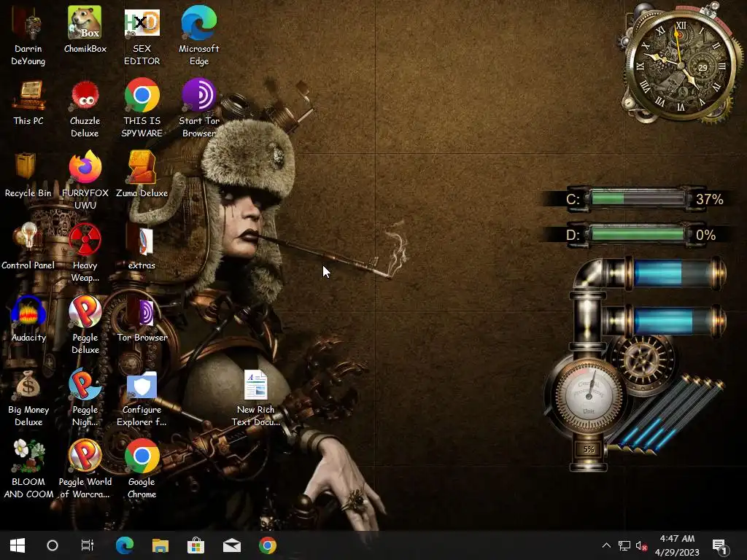Open Edge from the taskbar
The image size is (747, 560).
point(124,545)
